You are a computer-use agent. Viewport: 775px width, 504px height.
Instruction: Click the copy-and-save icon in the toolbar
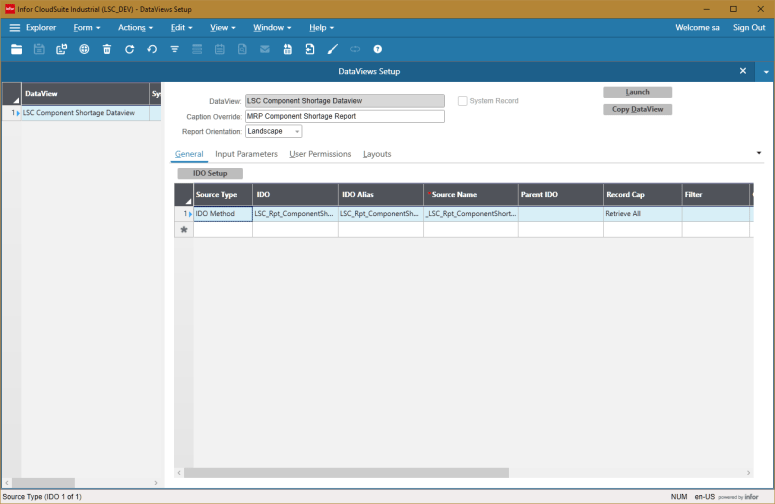click(x=61, y=49)
